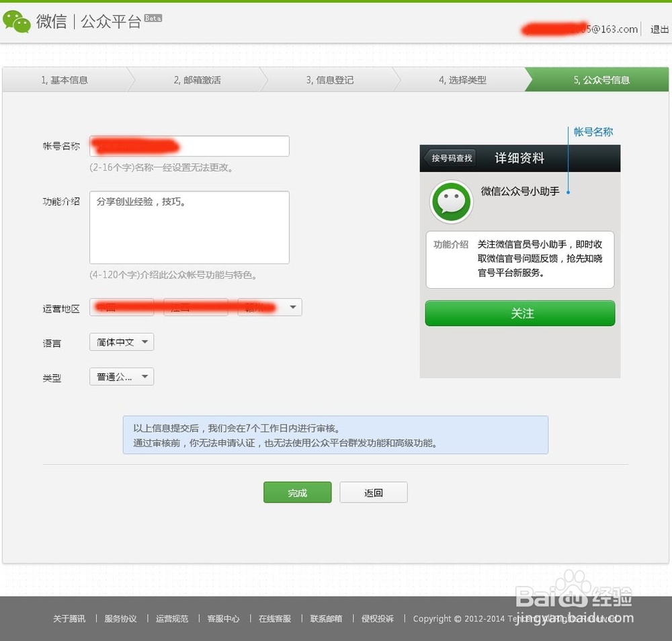Click inside the 功能介绍 text area
The image size is (672, 641).
pyautogui.click(x=190, y=228)
